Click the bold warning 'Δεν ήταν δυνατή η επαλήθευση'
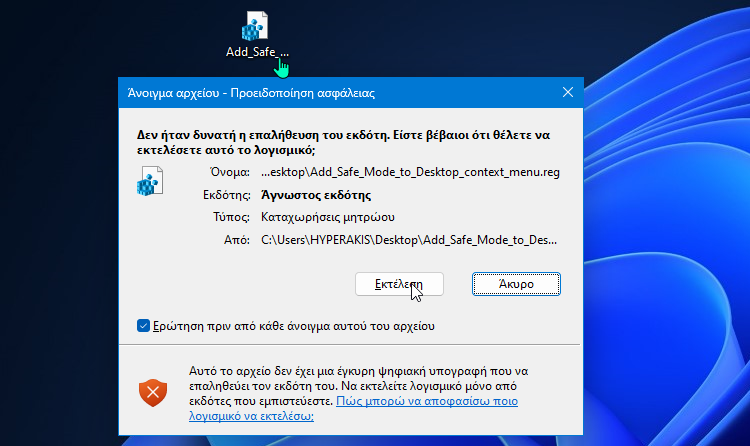Image resolution: width=750 pixels, height=446 pixels. (343, 142)
